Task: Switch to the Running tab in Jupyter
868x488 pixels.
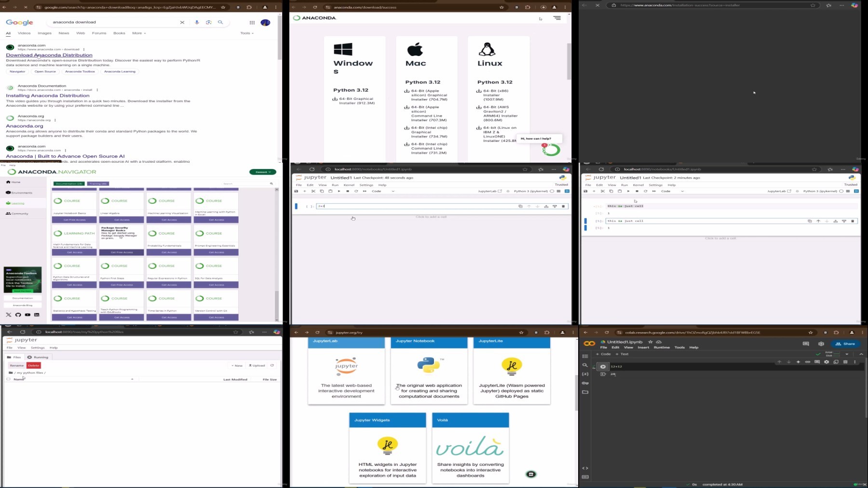Action: coord(38,357)
